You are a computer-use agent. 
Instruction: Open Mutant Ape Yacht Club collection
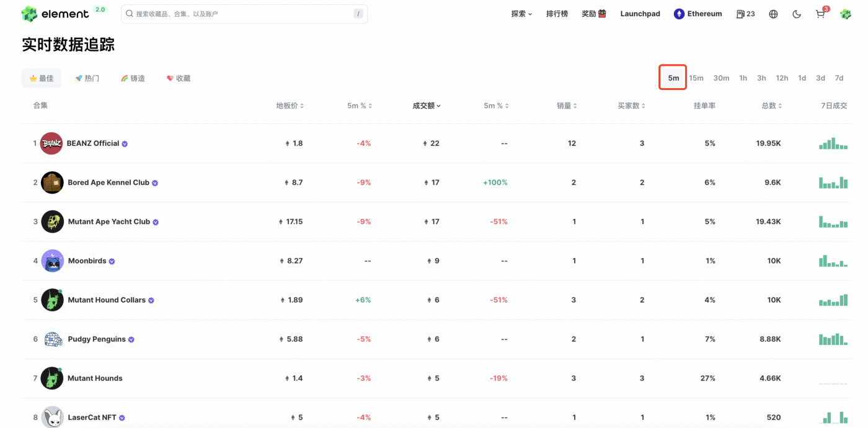tap(109, 221)
